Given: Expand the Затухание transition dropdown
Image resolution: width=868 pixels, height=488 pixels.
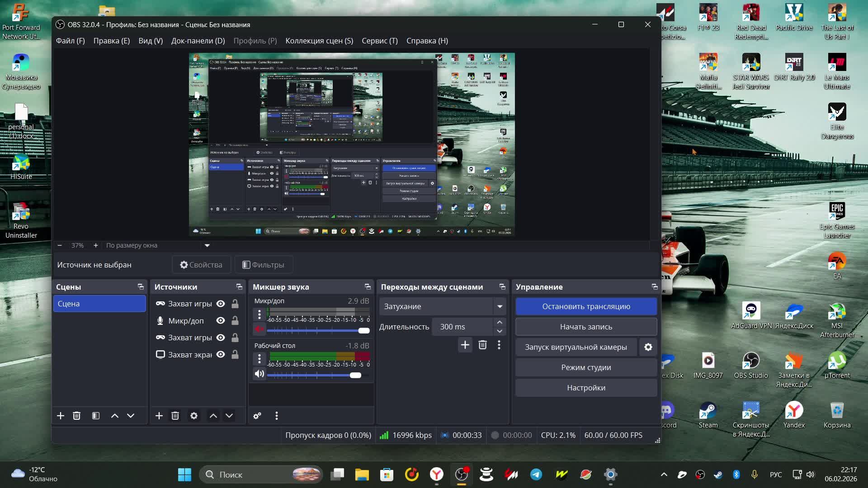Looking at the screenshot, I should pos(500,306).
